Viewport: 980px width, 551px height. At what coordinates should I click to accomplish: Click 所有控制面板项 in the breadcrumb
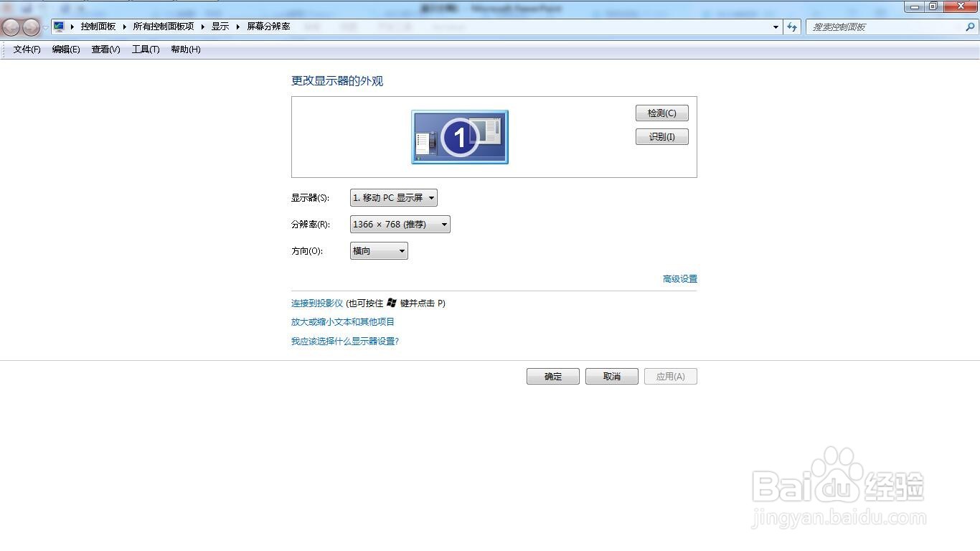(x=164, y=27)
